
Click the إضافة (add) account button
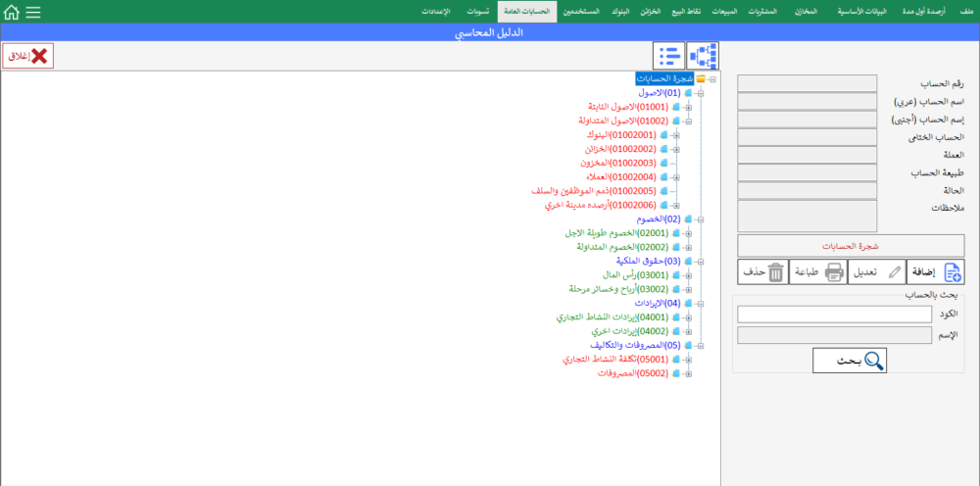(x=936, y=272)
